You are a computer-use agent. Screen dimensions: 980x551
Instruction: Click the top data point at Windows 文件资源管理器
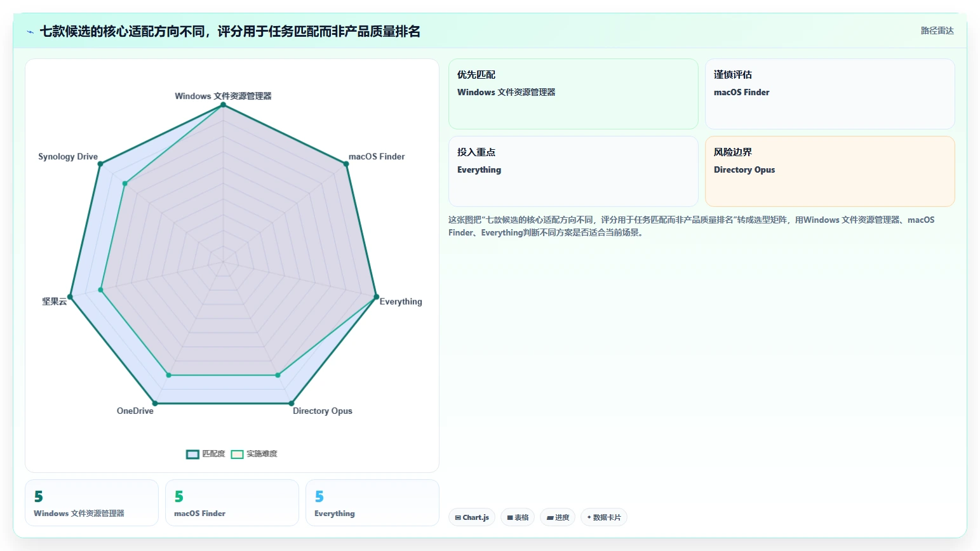(x=223, y=105)
